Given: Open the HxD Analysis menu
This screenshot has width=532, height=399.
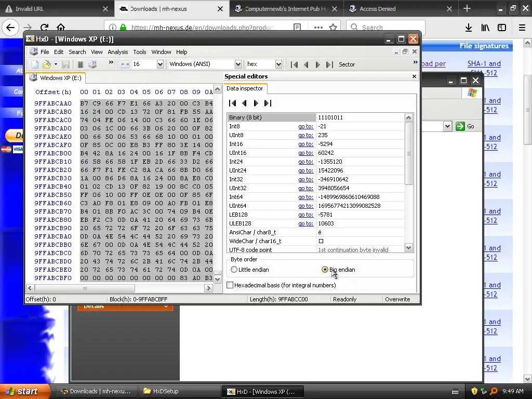Looking at the screenshot, I should point(118,52).
